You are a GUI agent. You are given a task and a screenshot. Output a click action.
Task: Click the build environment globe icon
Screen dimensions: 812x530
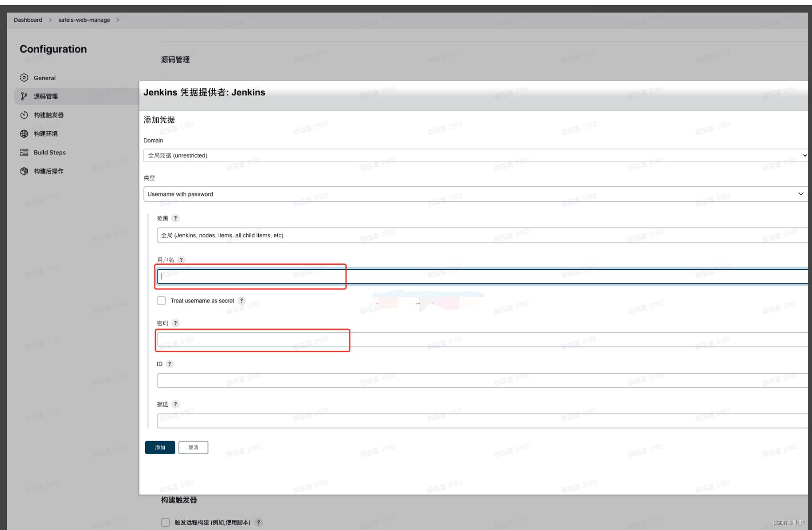point(24,134)
